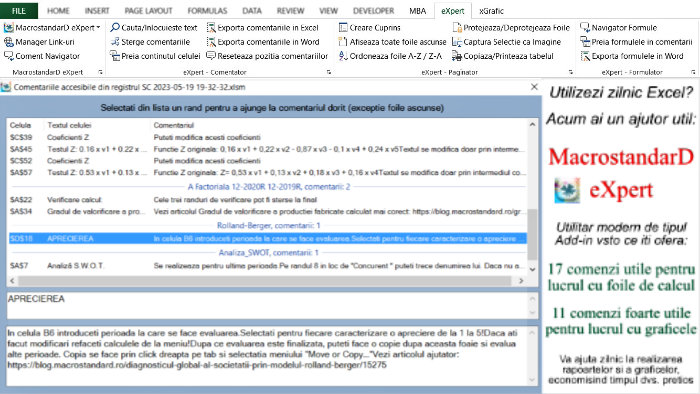This screenshot has height=394, width=700.
Task: Click group header Analiza_SWOT, comentarii: 1
Action: (268, 253)
